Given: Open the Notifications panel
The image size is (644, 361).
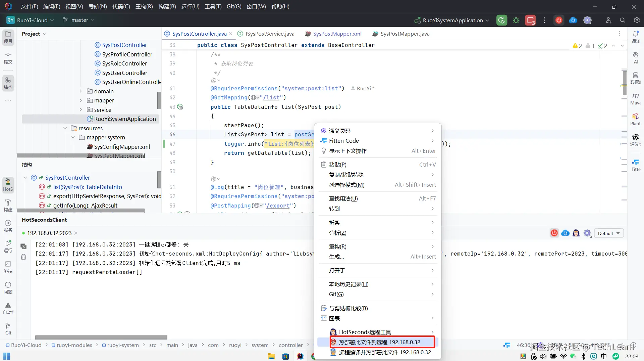Looking at the screenshot, I should (x=636, y=37).
